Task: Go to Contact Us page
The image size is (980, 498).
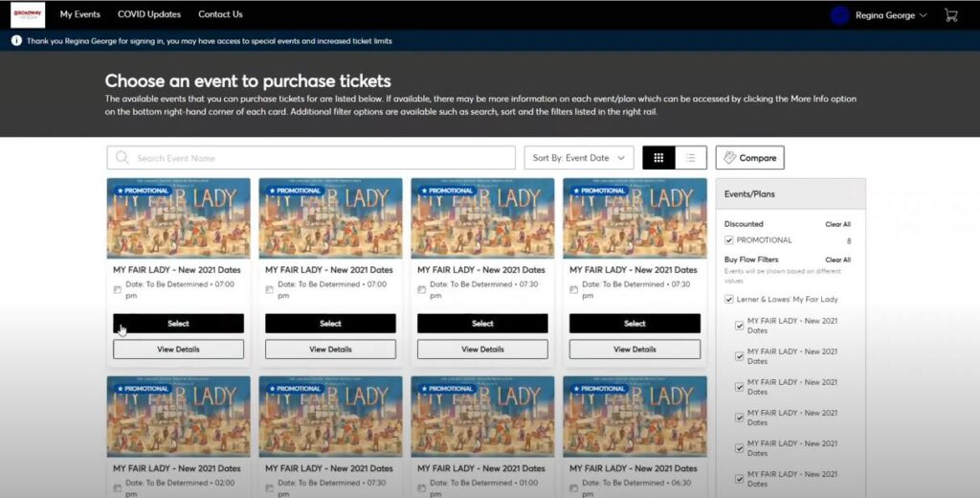Action: [x=220, y=13]
